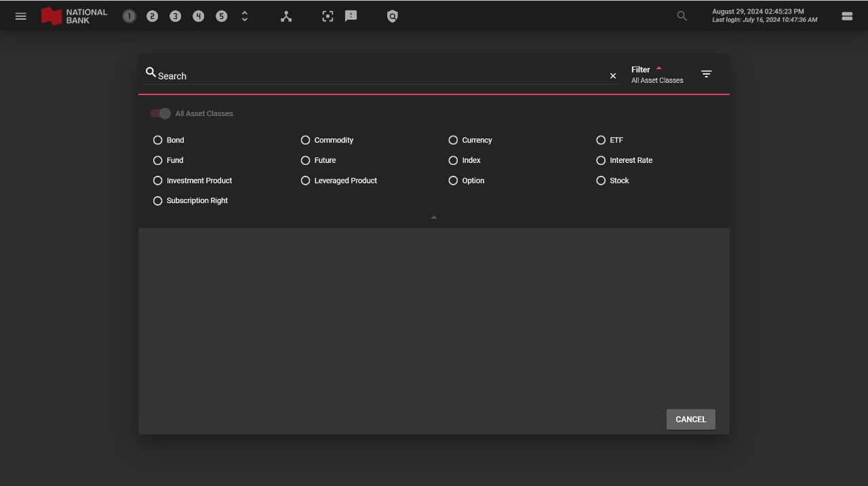Toggle the All Asset Classes switch
Image resolution: width=868 pixels, height=486 pixels.
tap(161, 113)
